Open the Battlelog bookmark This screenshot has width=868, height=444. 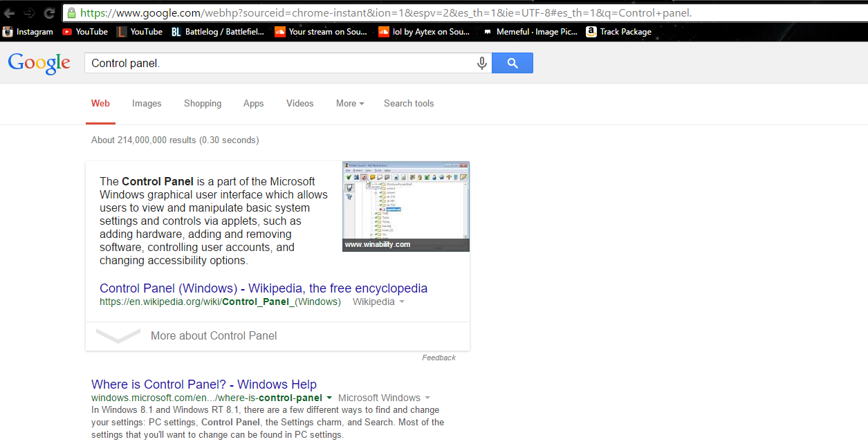click(217, 32)
